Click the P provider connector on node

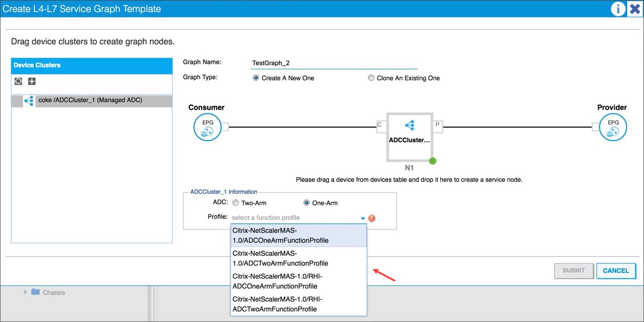438,125
